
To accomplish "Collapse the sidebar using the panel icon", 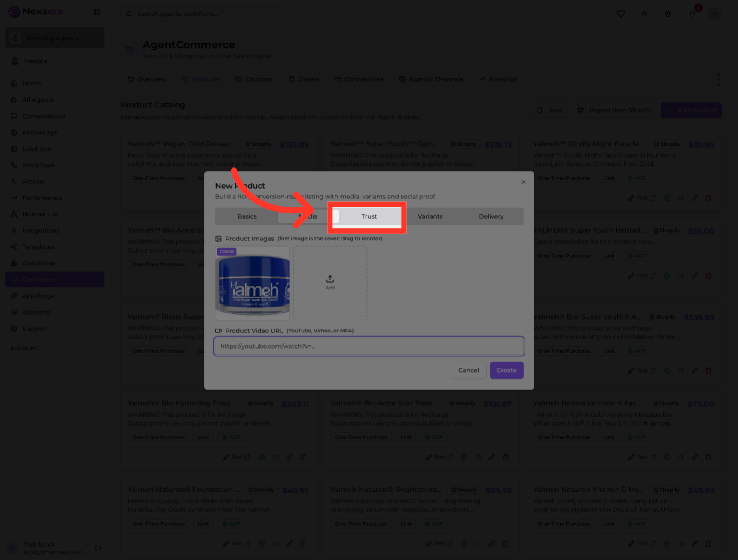I will point(97,12).
